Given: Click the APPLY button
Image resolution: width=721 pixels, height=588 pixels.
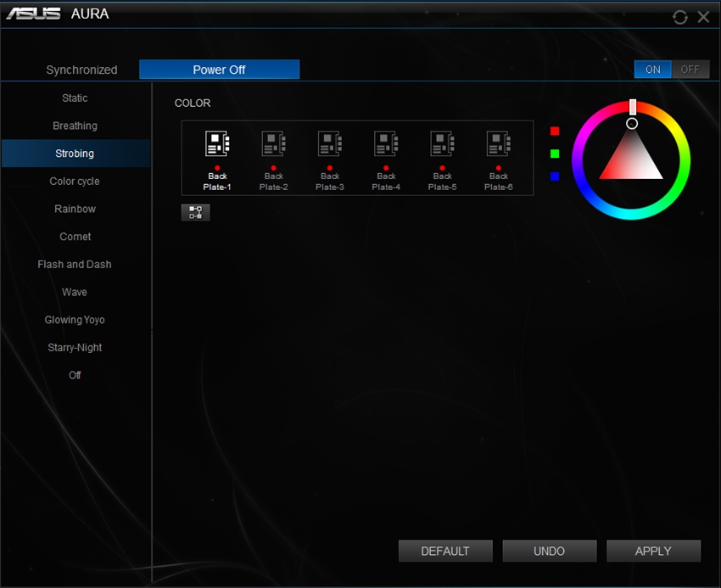Looking at the screenshot, I should point(653,552).
